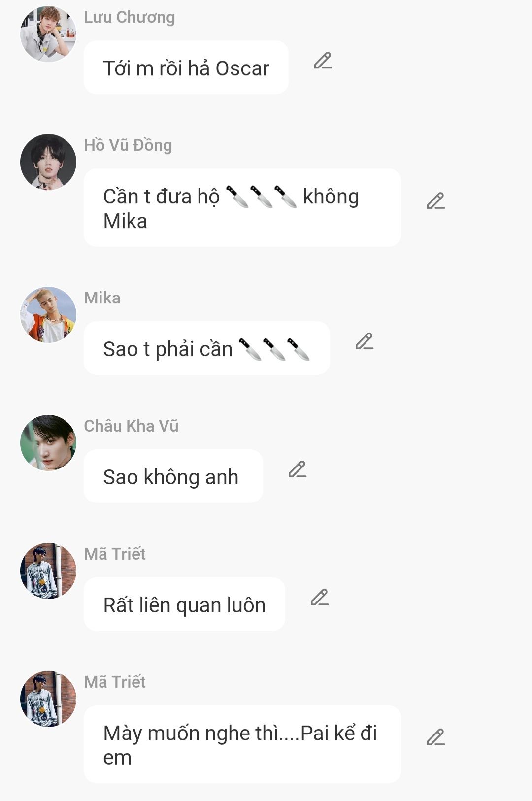Click the sender name Châu Kha Vũ
The height and width of the screenshot is (801, 532).
point(131,426)
